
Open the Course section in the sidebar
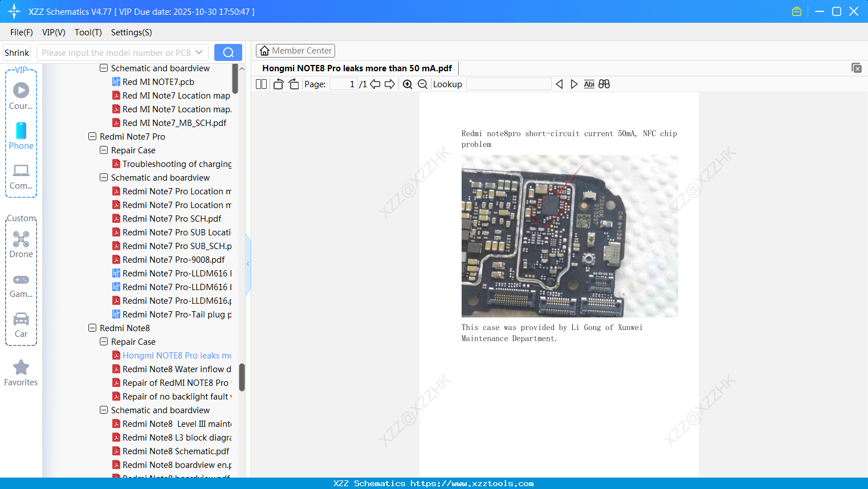pyautogui.click(x=21, y=96)
